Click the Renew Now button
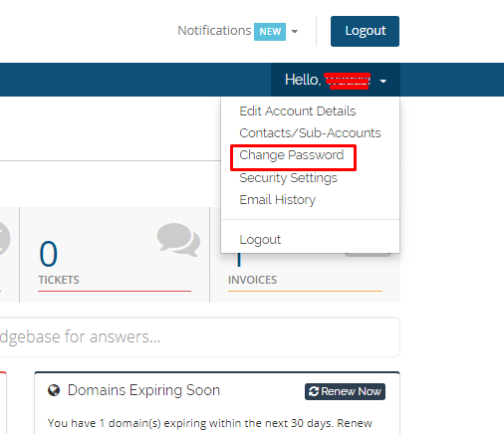This screenshot has width=504, height=434. pyautogui.click(x=345, y=391)
